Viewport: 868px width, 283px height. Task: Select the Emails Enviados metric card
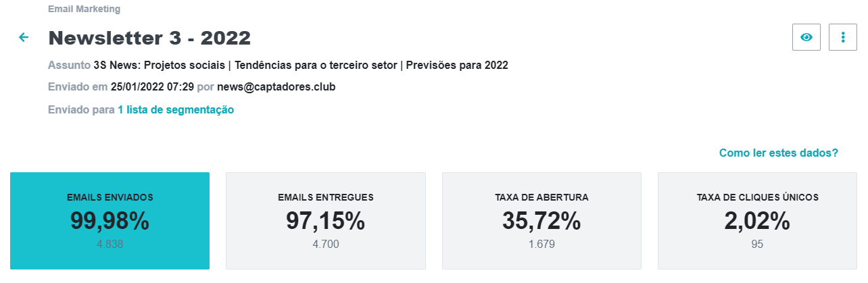point(110,221)
